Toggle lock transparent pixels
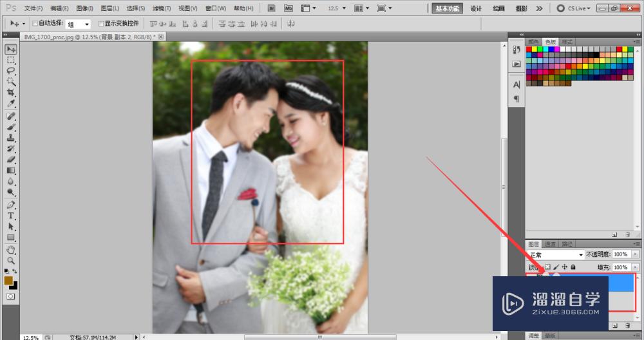The height and width of the screenshot is (340, 644). (x=547, y=267)
